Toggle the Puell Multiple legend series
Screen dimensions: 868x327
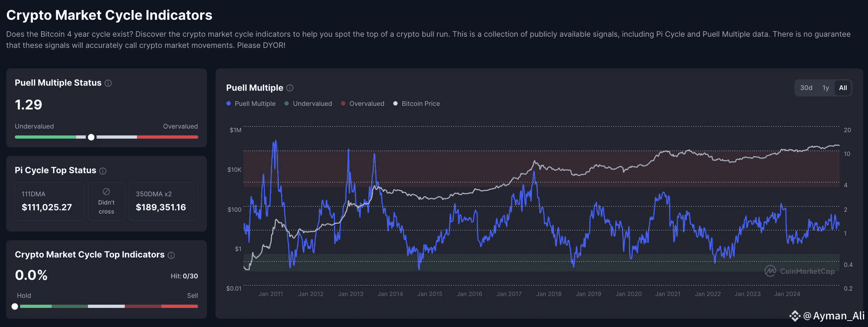tap(251, 104)
